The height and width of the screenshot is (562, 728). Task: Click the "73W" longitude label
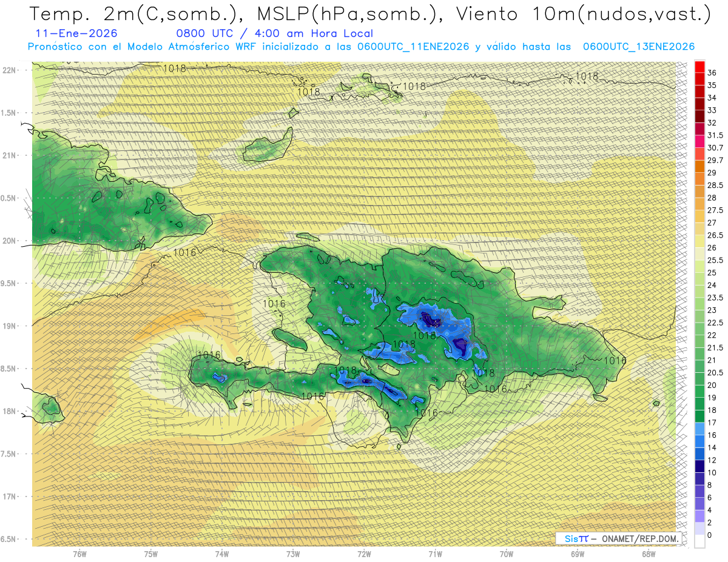point(293,554)
